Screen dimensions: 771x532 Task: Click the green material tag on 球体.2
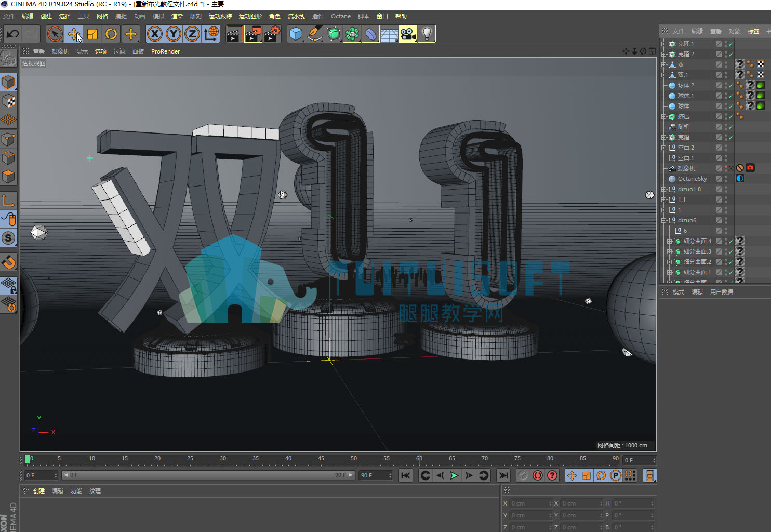tap(761, 85)
